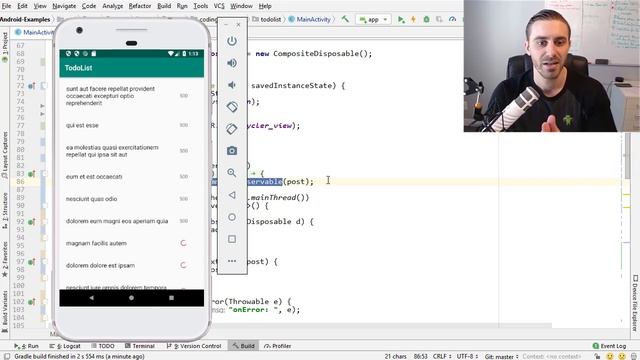This screenshot has height=360, width=640.
Task: Open the Run tool window tab
Action: tap(27, 346)
